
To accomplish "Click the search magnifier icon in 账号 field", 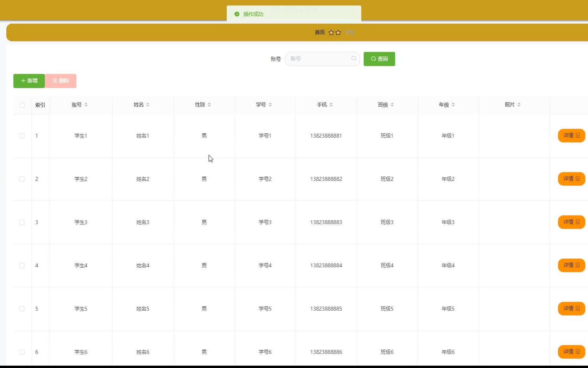I will 354,59.
